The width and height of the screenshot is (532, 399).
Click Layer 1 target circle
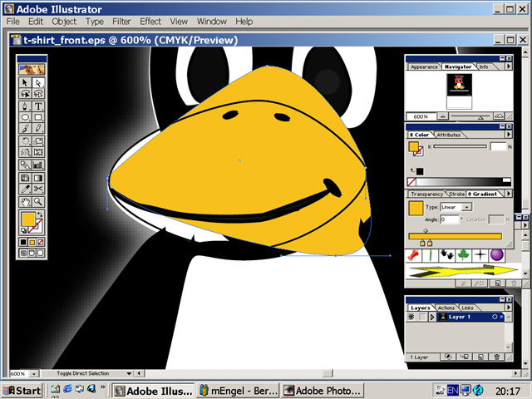[x=495, y=317]
